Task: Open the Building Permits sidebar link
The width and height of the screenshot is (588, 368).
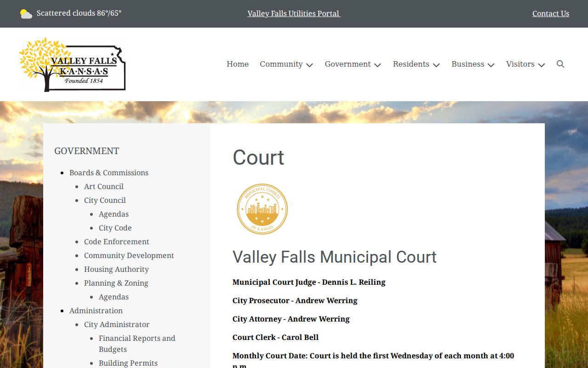Action: [x=128, y=363]
